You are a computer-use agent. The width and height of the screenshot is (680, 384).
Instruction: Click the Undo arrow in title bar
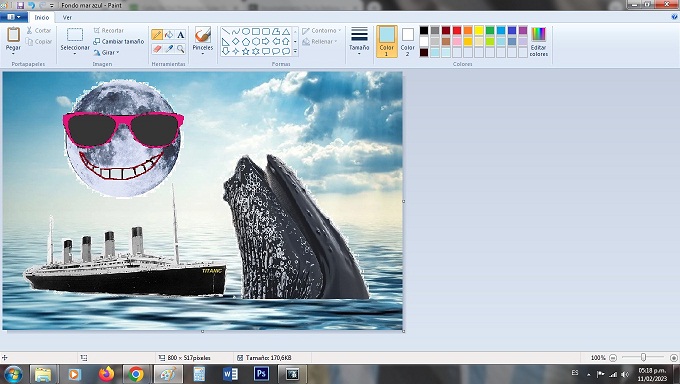point(31,5)
